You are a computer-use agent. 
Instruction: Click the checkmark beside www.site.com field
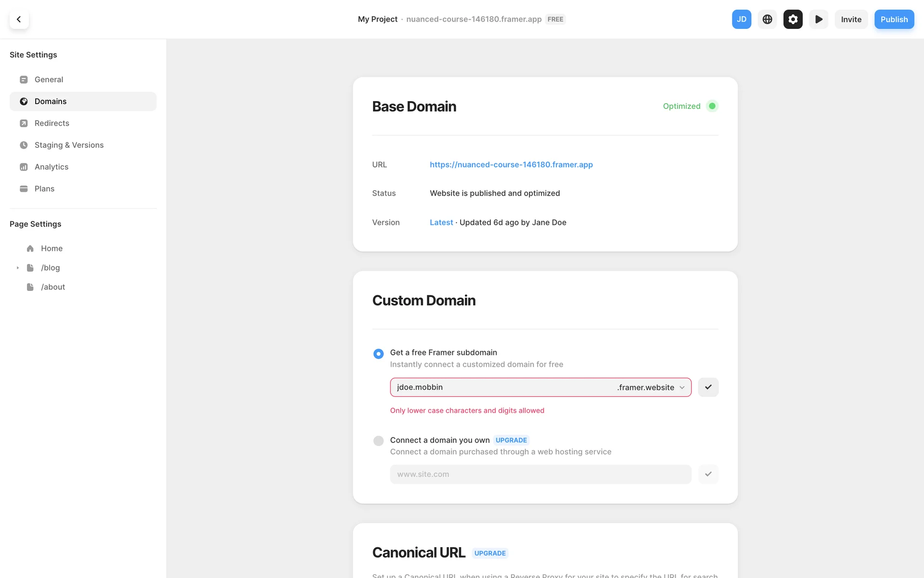[x=708, y=474]
